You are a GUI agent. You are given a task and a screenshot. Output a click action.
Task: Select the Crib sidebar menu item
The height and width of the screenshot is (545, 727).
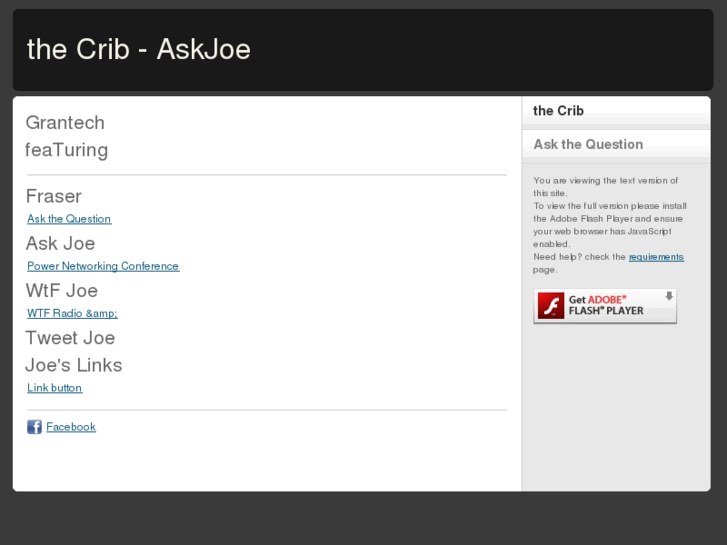click(559, 111)
